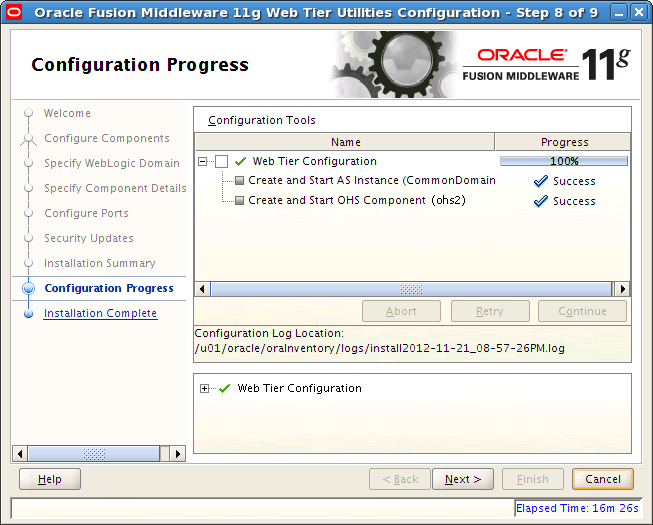Image resolution: width=653 pixels, height=525 pixels.
Task: Click the small square icon beside Create and Start AS Instance
Action: click(239, 180)
